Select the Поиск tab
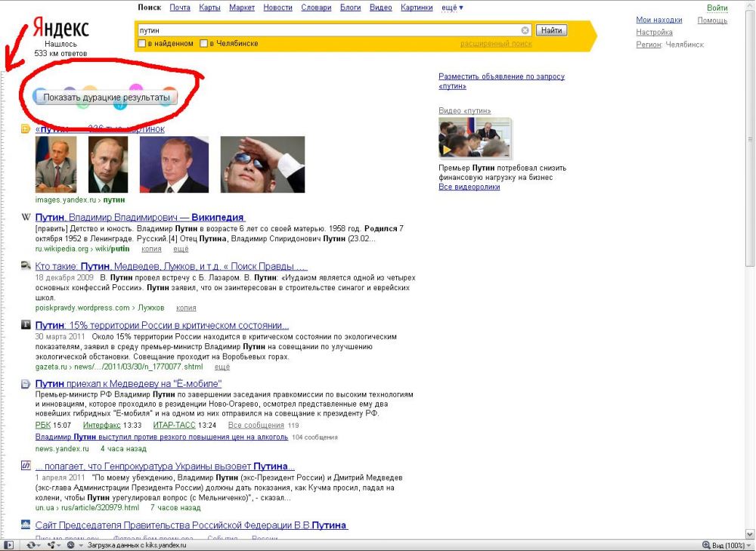 click(x=150, y=8)
